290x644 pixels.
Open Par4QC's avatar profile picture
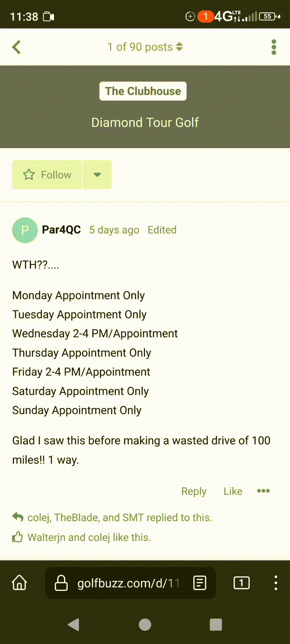[25, 230]
